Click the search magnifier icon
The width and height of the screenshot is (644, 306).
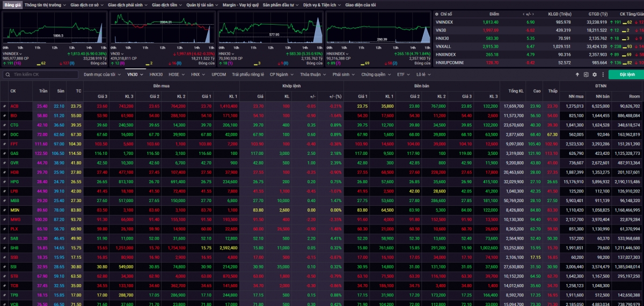pos(7,74)
